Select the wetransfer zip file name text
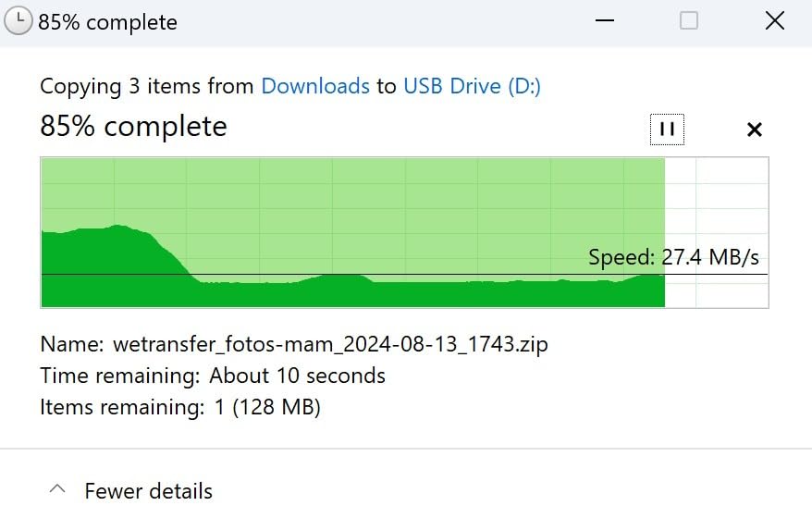This screenshot has width=812, height=518. pos(330,345)
